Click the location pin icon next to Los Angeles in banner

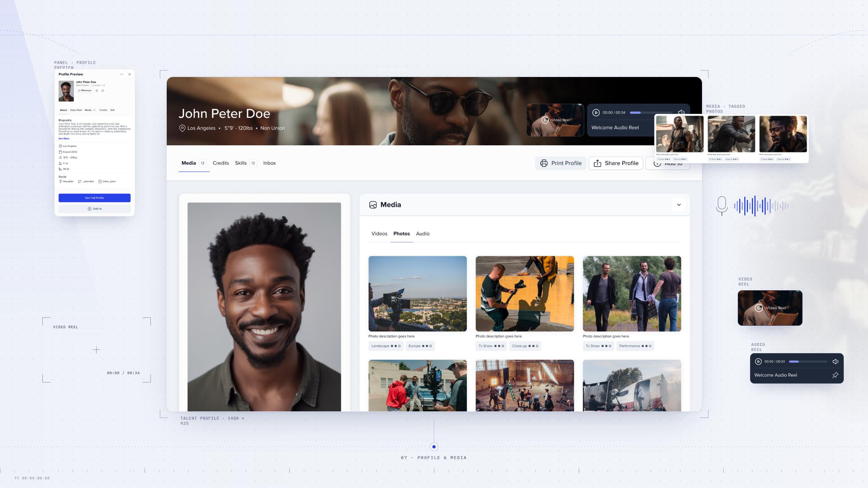tap(182, 128)
